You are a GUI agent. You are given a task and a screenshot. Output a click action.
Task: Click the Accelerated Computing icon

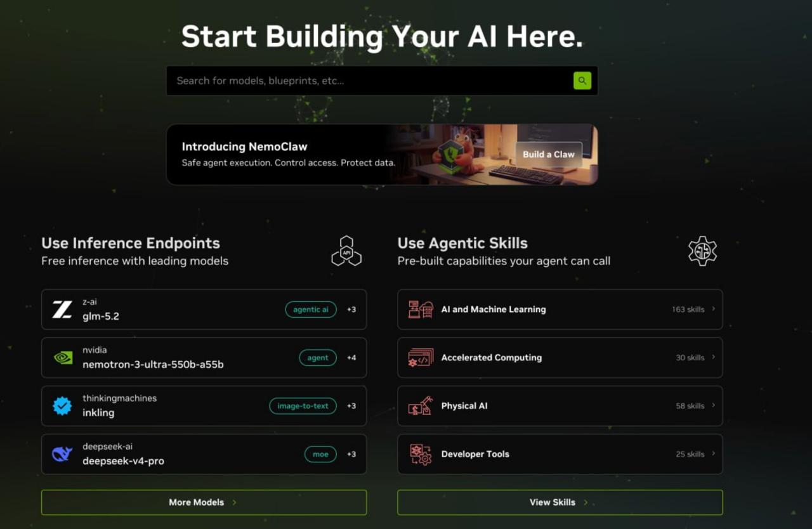click(421, 358)
